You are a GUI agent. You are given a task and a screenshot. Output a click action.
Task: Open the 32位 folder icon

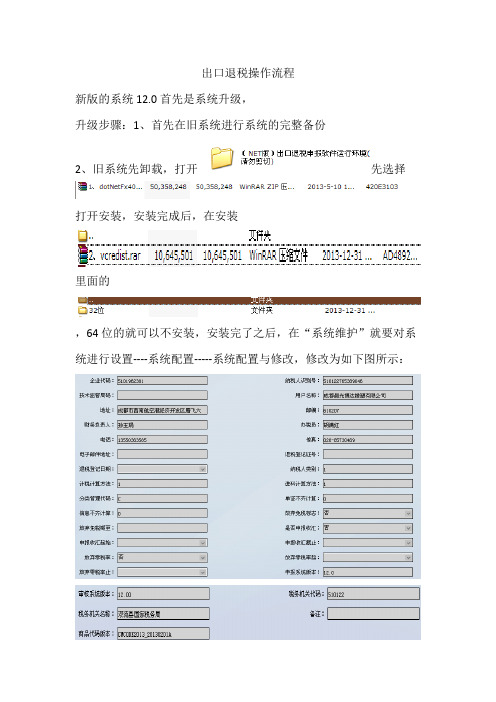[83, 310]
